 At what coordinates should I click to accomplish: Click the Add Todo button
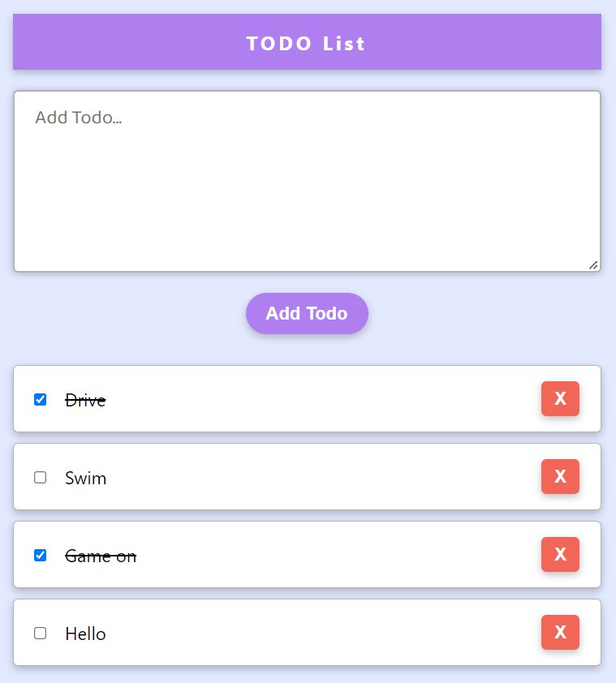pyautogui.click(x=307, y=313)
